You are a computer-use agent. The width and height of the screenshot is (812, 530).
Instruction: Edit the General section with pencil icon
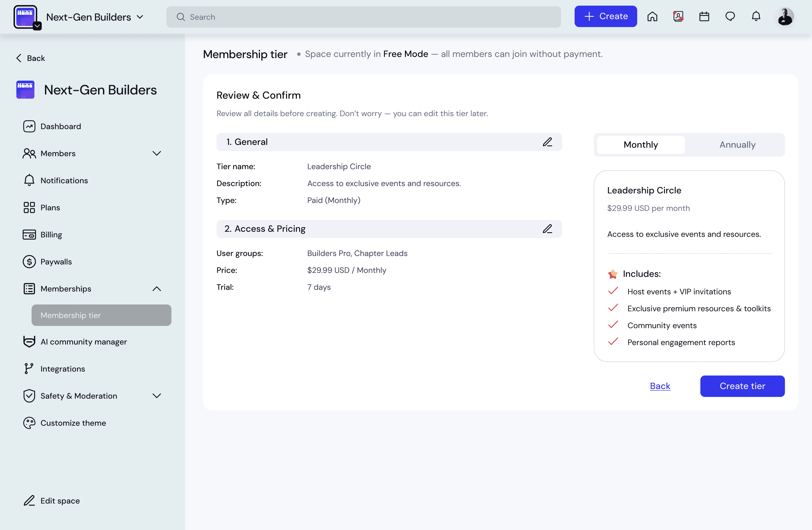tap(547, 142)
